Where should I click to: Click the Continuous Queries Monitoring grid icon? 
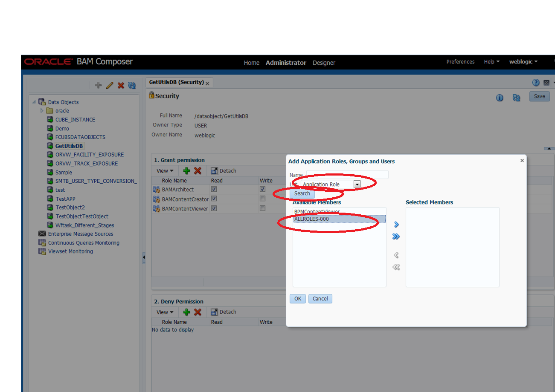pos(42,242)
